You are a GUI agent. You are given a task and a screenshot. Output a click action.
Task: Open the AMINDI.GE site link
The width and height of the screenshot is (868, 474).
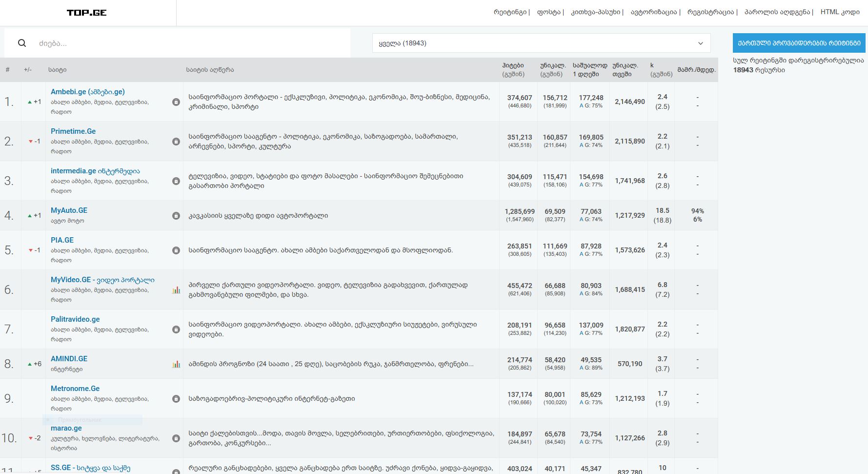[69, 359]
